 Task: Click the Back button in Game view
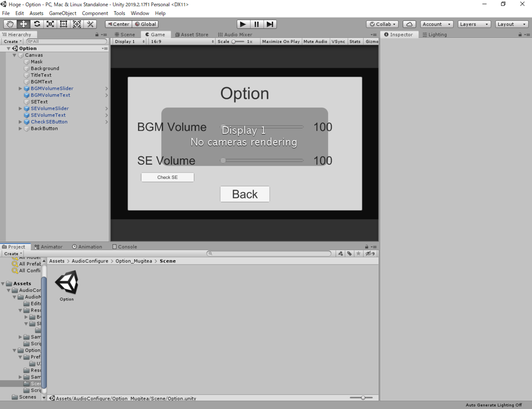[x=245, y=194]
